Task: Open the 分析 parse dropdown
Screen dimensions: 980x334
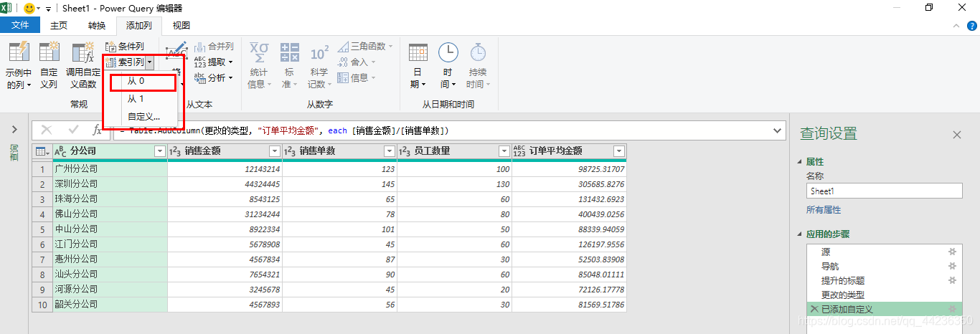Action: pyautogui.click(x=214, y=77)
